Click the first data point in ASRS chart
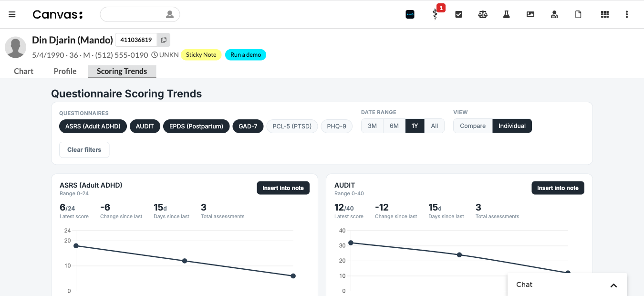This screenshot has width=644, height=296. click(76, 246)
